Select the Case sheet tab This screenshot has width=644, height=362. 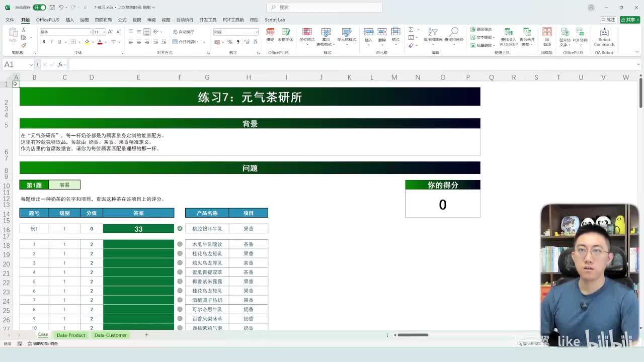pos(43,335)
